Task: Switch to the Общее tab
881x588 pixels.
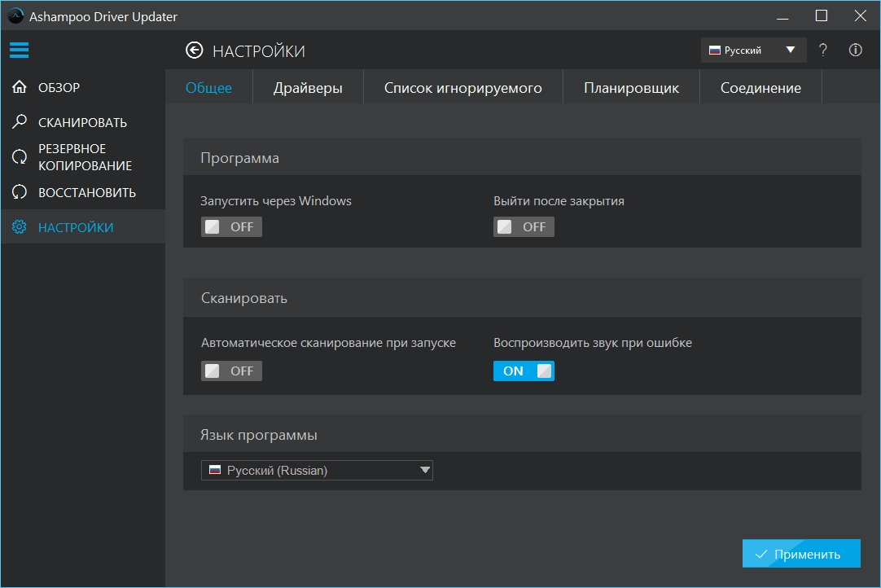Action: (x=209, y=88)
